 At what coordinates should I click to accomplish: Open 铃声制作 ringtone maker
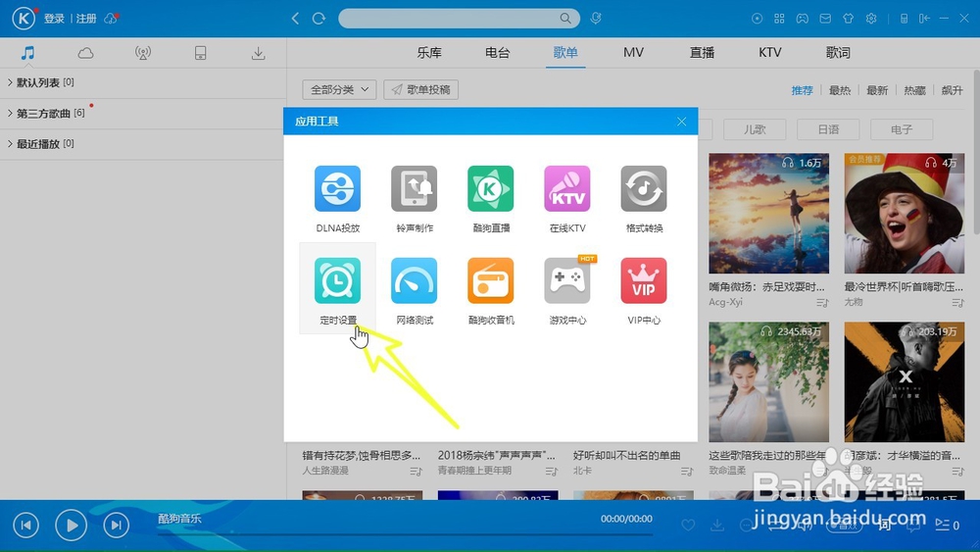pyautogui.click(x=414, y=199)
